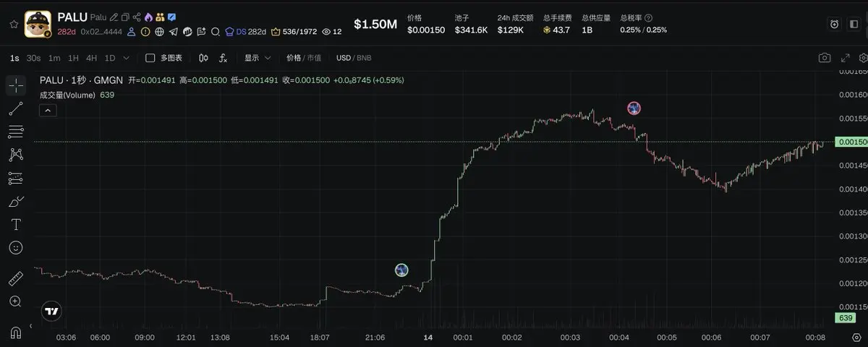Switch currency to USD
The height and width of the screenshot is (347, 868).
click(343, 58)
